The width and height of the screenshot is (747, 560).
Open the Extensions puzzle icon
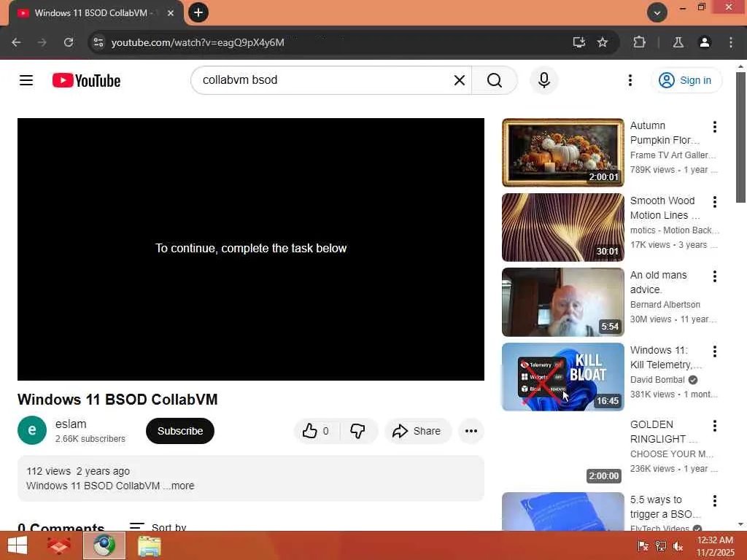[639, 42]
